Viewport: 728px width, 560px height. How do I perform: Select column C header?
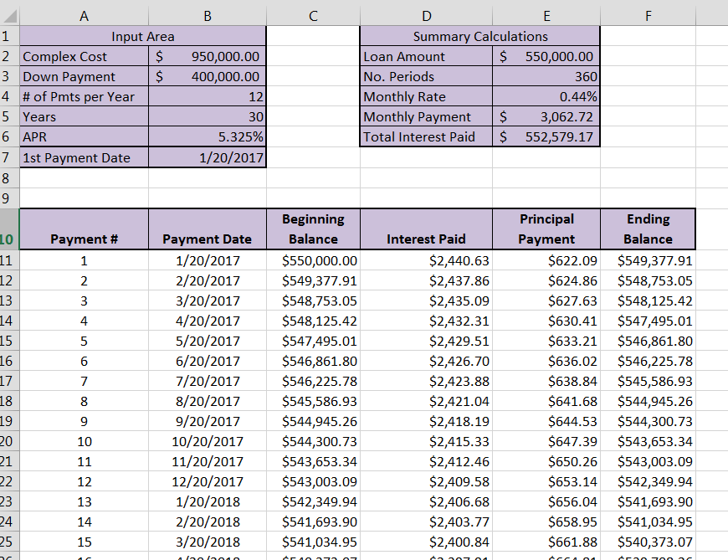pos(314,16)
